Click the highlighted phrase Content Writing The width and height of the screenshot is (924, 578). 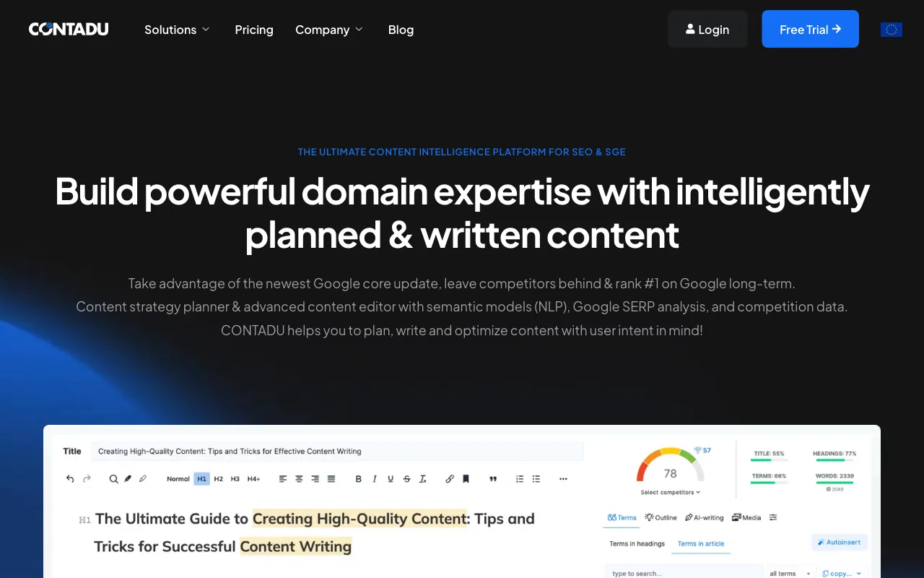(296, 546)
